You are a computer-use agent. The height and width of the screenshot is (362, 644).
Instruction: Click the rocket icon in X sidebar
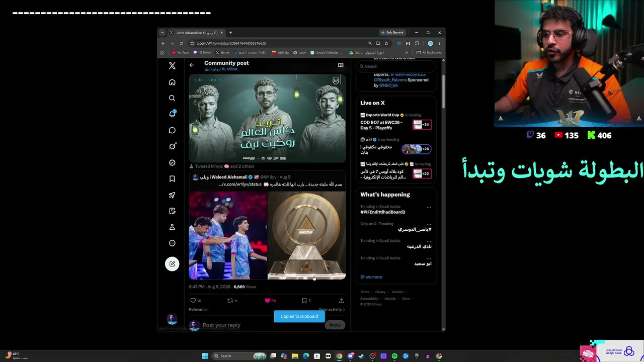point(172,195)
